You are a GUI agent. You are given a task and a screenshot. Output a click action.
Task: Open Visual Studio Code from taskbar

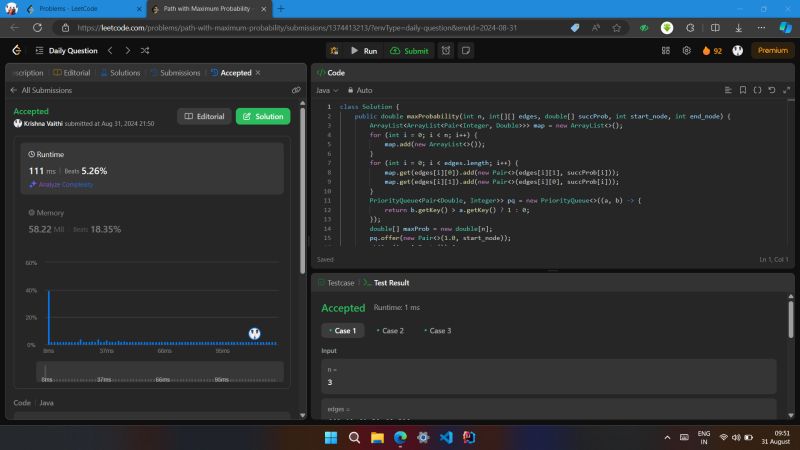[447, 438]
